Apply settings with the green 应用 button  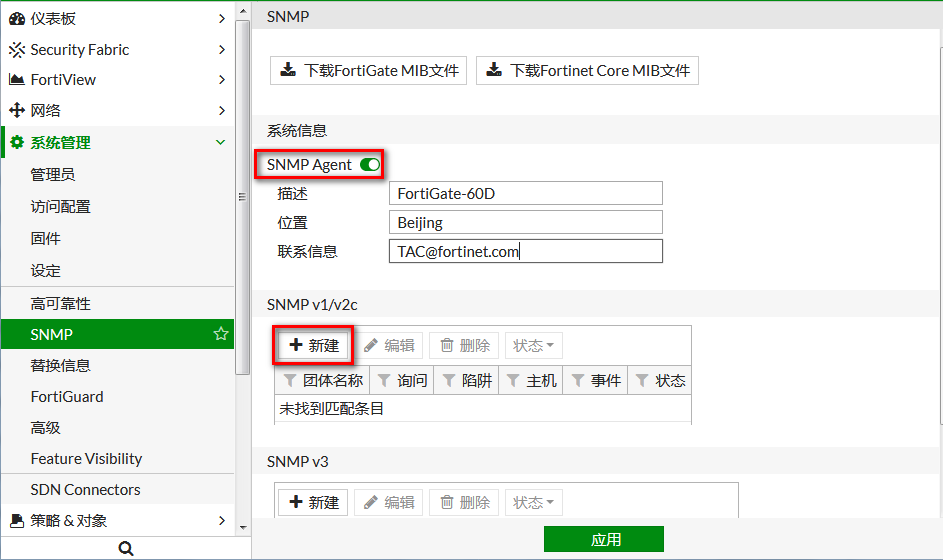pyautogui.click(x=604, y=539)
